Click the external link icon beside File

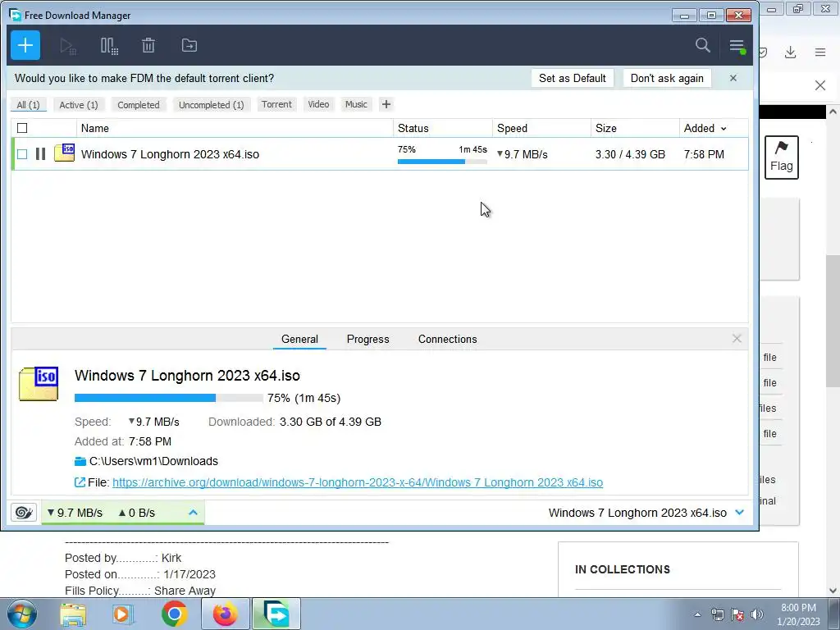(80, 482)
